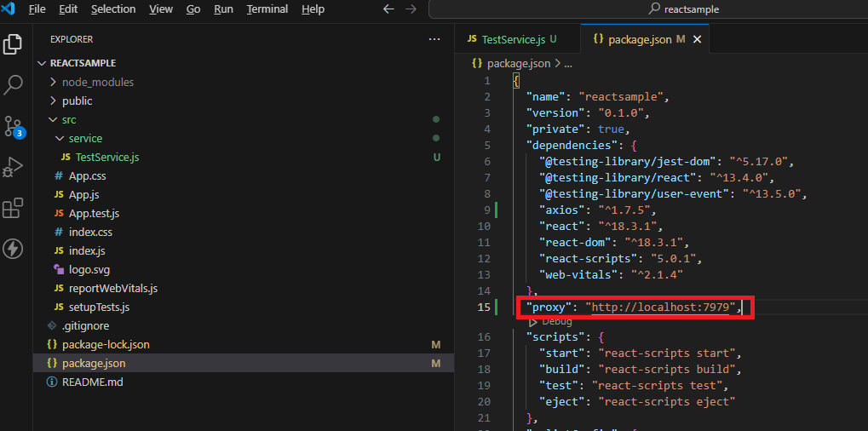Click the lightning bolt activity bar icon
868x431 pixels.
pyautogui.click(x=14, y=249)
